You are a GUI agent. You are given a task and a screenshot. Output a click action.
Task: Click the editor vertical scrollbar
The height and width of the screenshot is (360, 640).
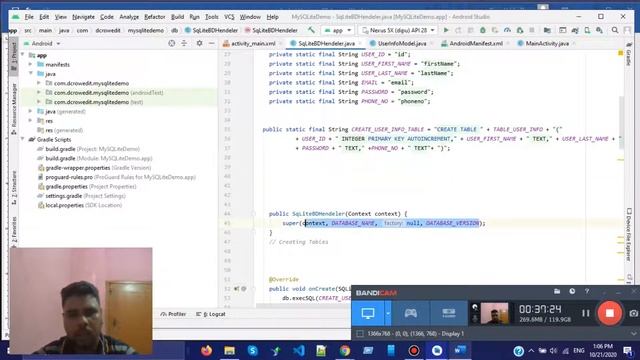[621, 122]
